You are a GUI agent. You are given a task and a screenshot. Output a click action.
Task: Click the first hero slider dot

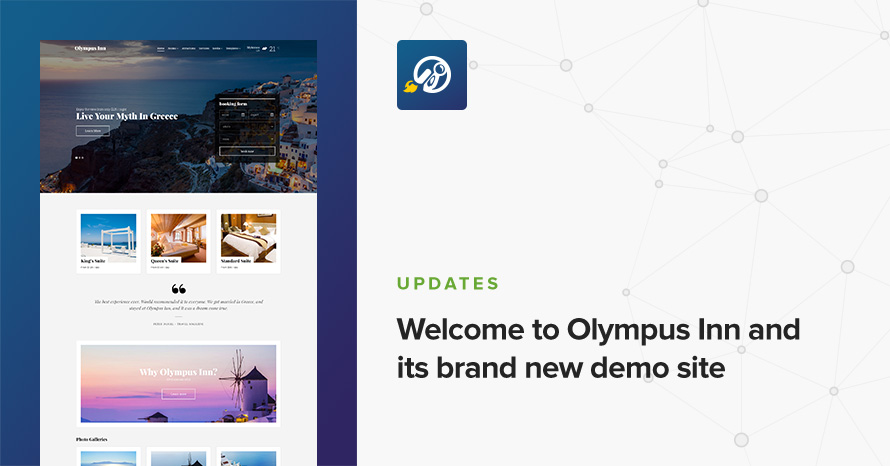(x=77, y=157)
